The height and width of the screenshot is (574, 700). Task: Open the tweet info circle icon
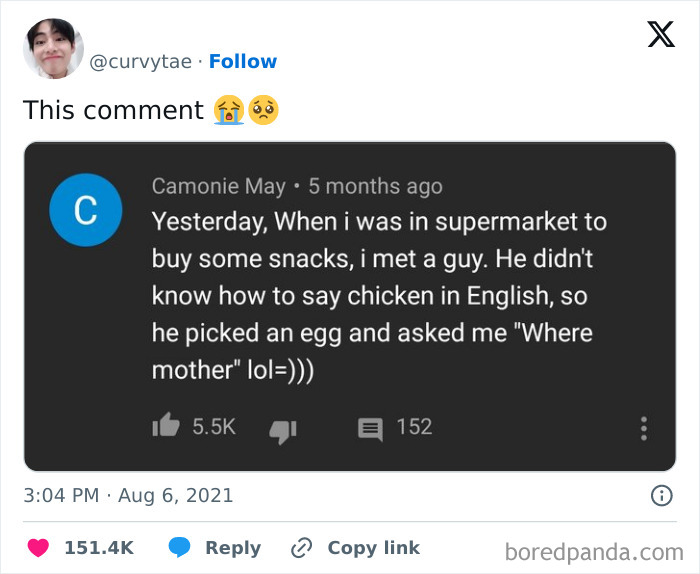[661, 495]
